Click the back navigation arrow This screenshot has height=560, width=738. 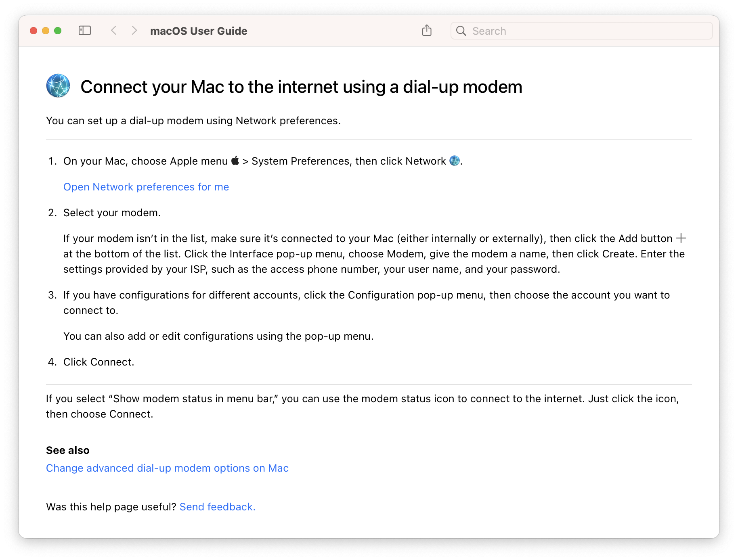114,30
